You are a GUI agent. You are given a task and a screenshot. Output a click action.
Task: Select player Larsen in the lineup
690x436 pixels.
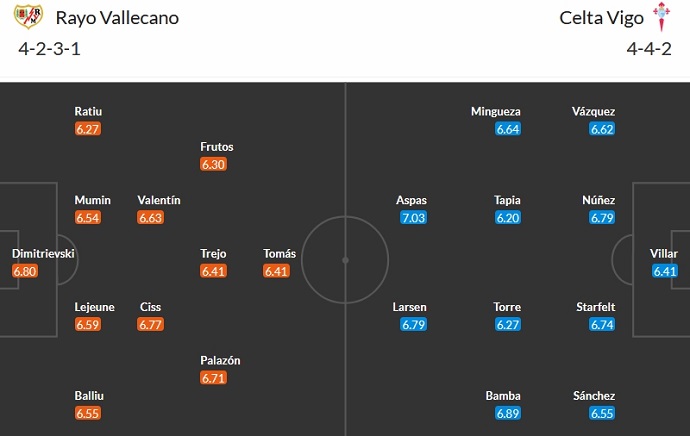pos(411,307)
